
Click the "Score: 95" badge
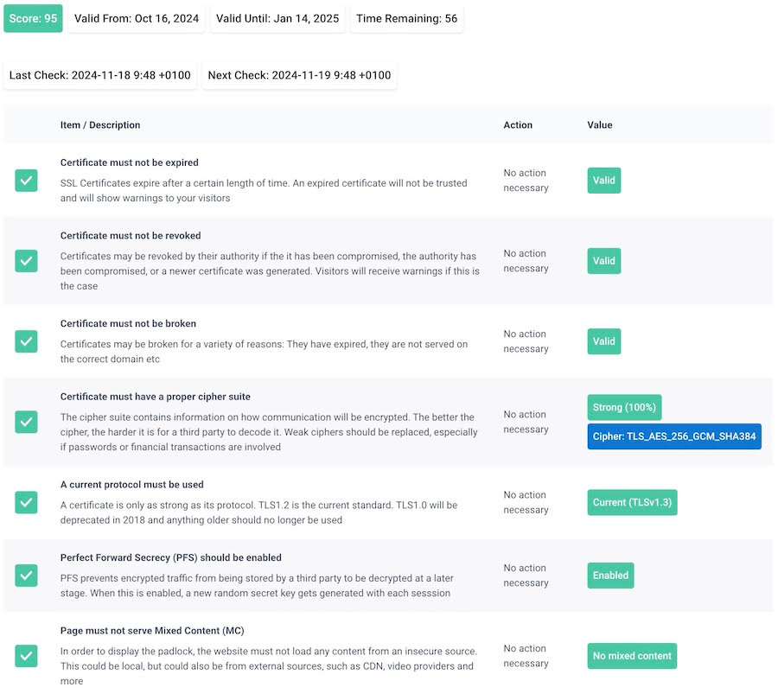coord(33,17)
